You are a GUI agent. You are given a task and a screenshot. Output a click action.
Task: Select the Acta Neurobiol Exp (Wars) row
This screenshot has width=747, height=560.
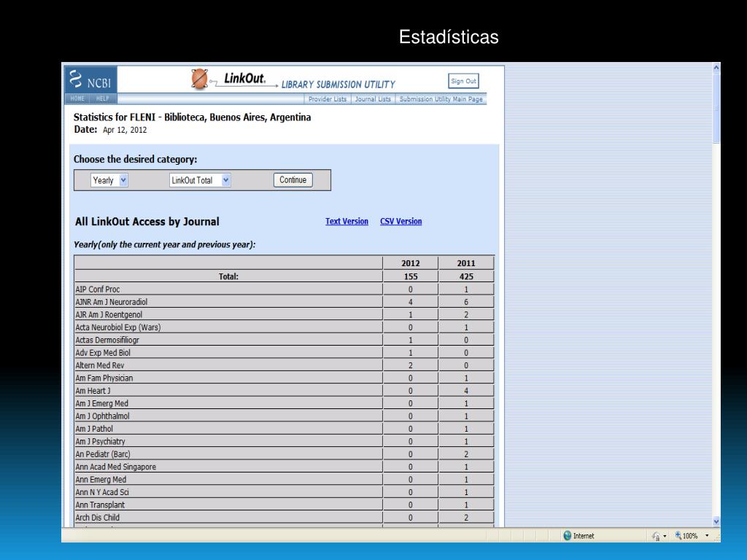[x=284, y=327]
